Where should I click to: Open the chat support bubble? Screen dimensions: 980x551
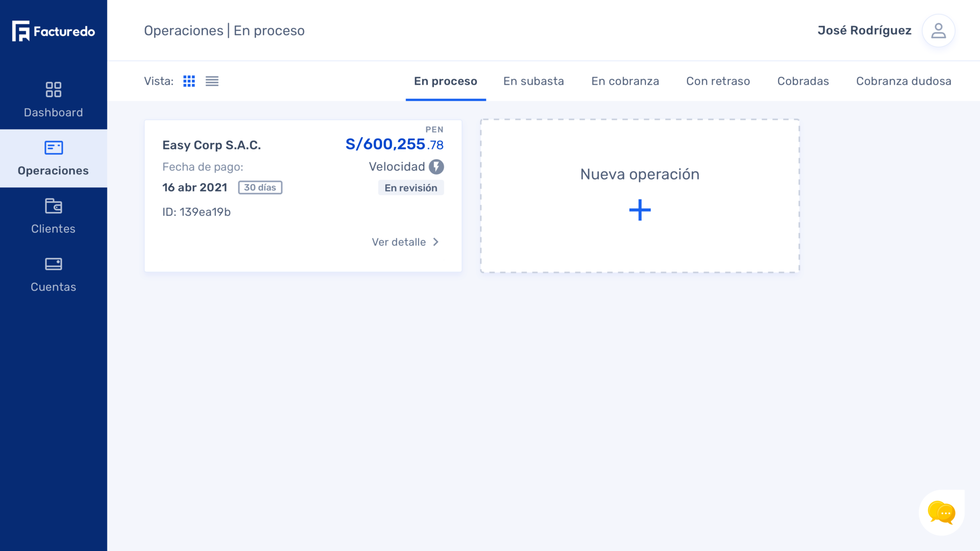coord(941,513)
